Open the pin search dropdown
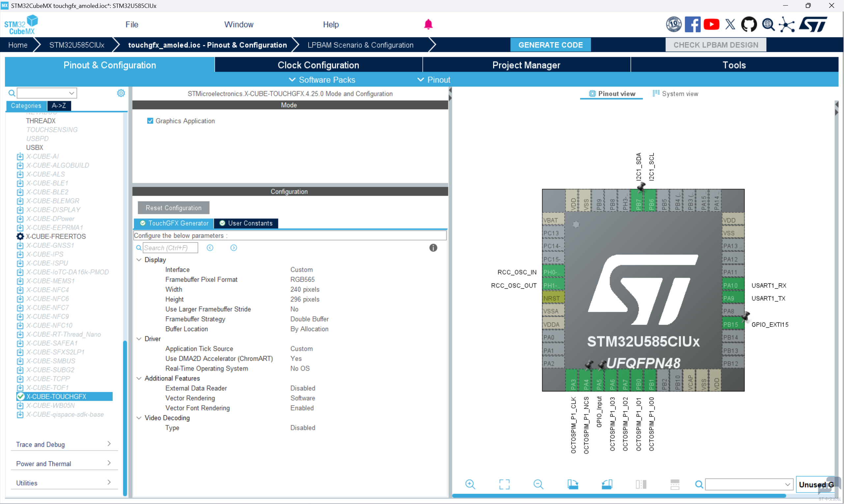This screenshot has width=844, height=504. point(788,484)
